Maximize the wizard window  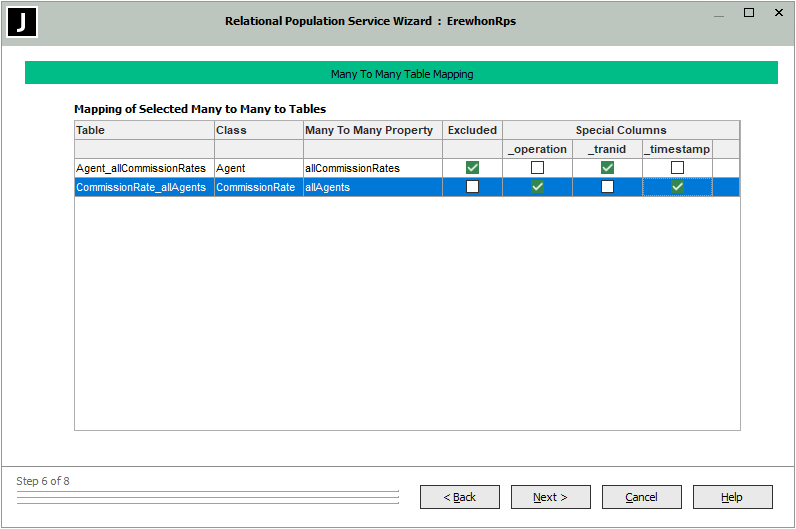[x=749, y=13]
